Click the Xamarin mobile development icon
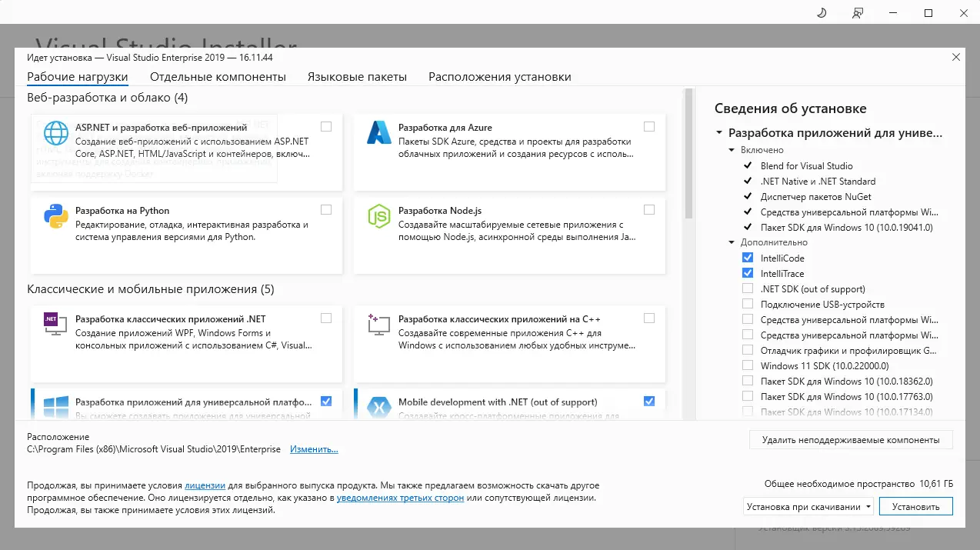This screenshot has height=550, width=980. (379, 407)
